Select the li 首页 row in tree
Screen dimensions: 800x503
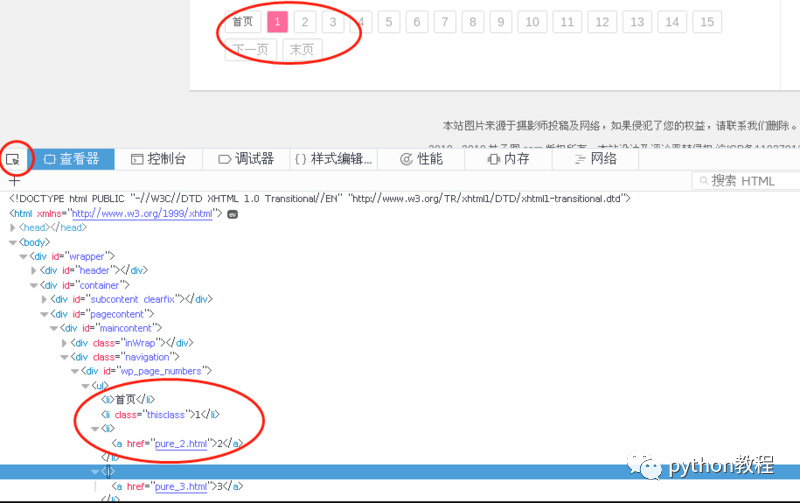point(128,399)
